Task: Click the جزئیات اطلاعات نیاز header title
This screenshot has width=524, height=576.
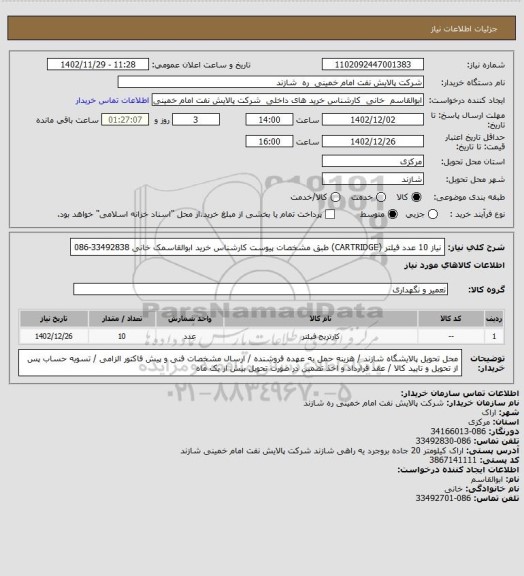Action: tap(464, 29)
